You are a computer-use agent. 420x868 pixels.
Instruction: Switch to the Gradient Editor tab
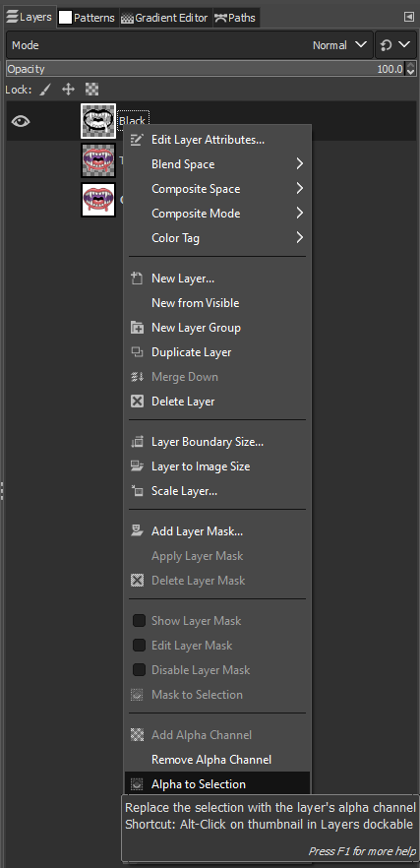pos(165,18)
